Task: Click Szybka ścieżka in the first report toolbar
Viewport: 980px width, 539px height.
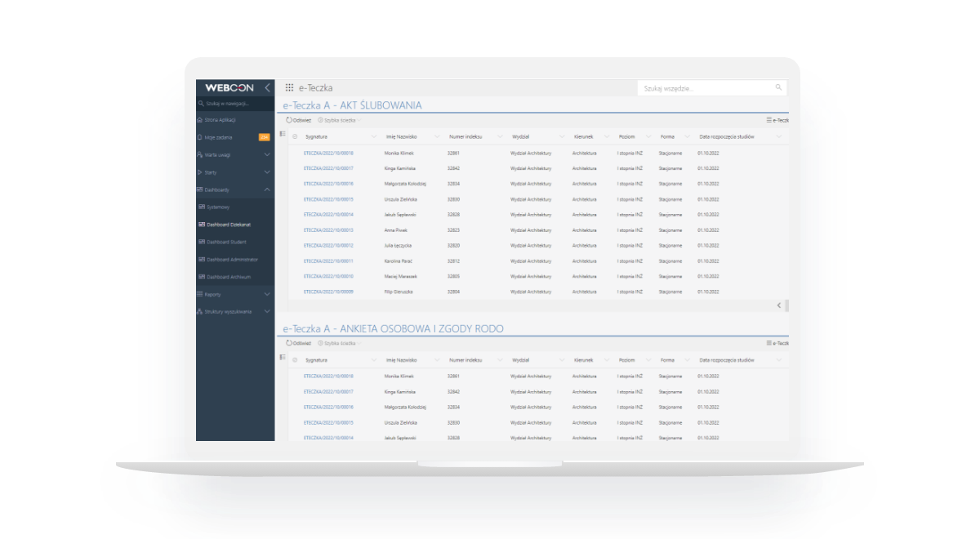Action: (x=339, y=120)
